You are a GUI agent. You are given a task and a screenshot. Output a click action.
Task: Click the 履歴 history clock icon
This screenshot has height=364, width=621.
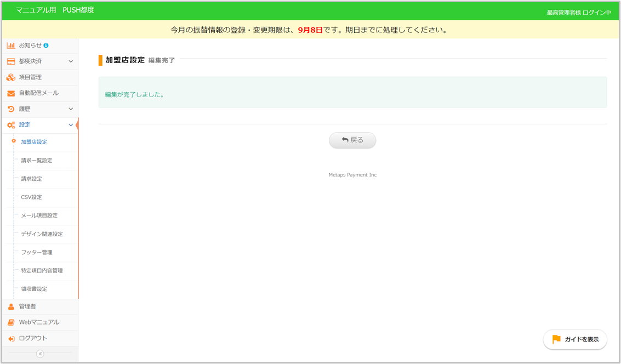point(11,109)
